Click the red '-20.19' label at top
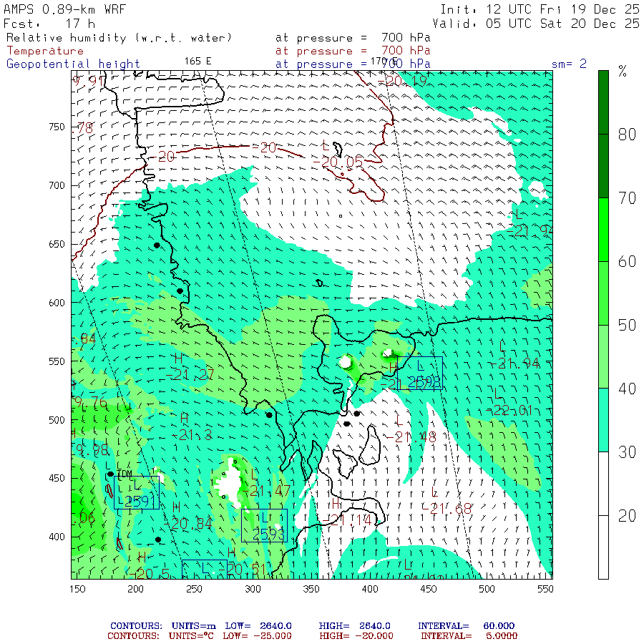 (x=402, y=81)
